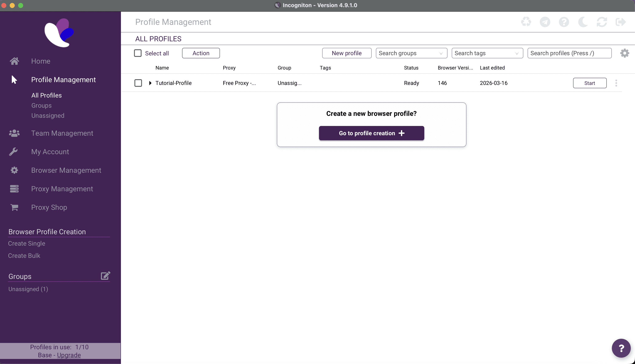Click the refresh sync arrows icon
The height and width of the screenshot is (364, 635).
602,22
